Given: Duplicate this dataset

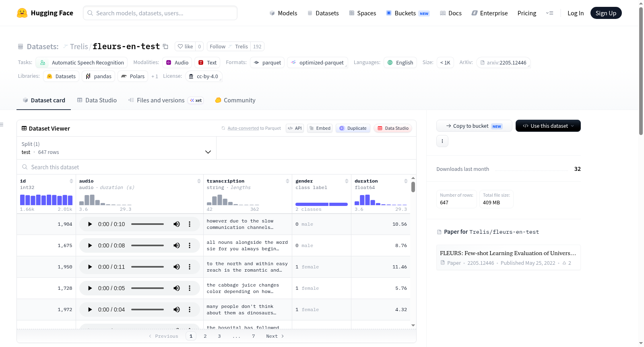Looking at the screenshot, I should (x=353, y=128).
